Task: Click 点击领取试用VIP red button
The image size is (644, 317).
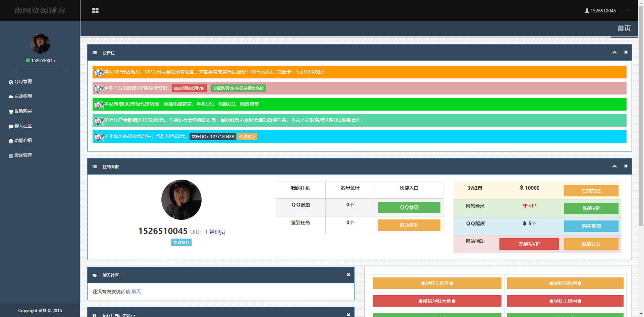Action: point(189,88)
